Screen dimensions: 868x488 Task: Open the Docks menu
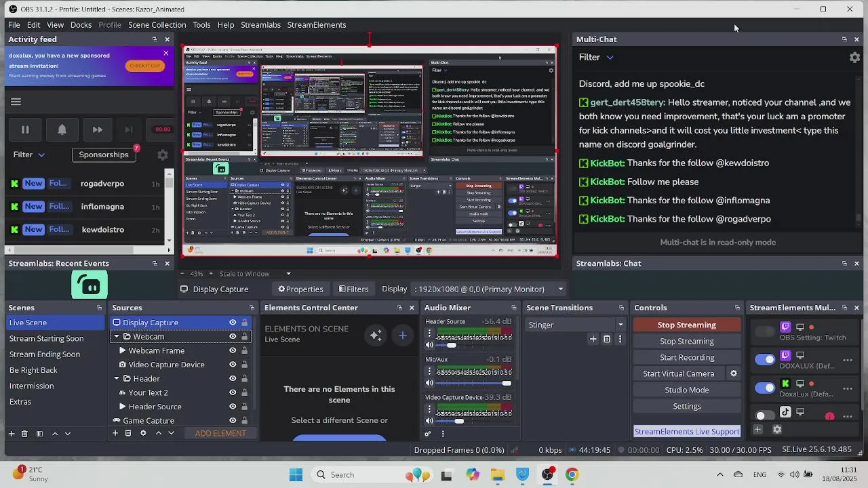[x=81, y=25]
